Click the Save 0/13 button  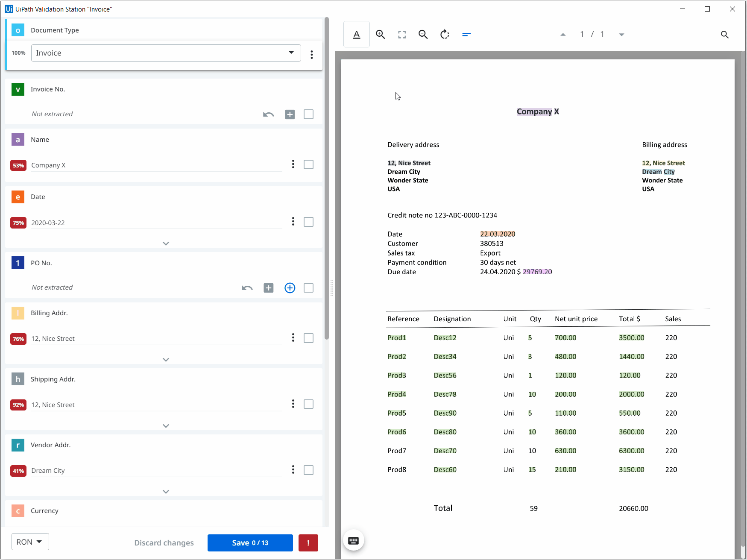coord(250,542)
